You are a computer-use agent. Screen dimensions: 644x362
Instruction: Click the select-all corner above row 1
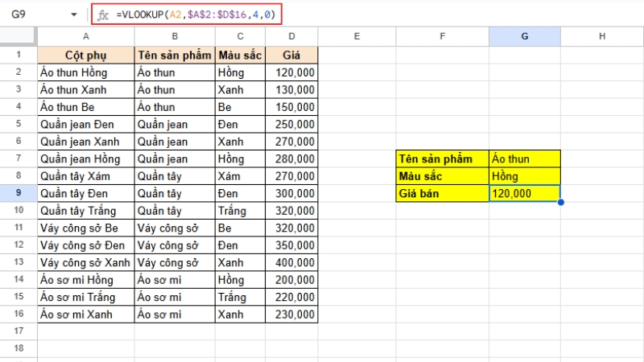tap(19, 36)
